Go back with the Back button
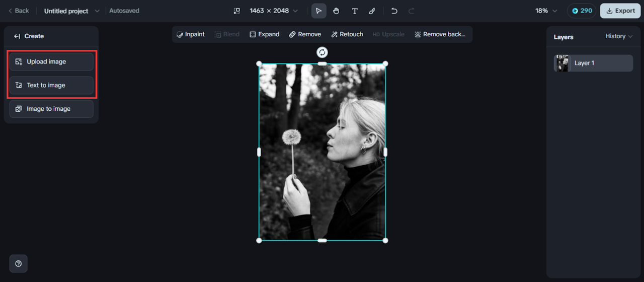 (x=18, y=11)
